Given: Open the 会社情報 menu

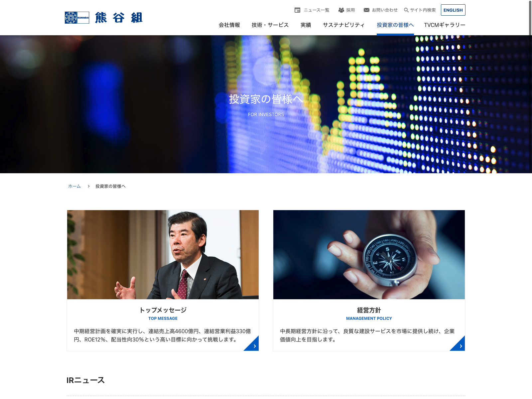Looking at the screenshot, I should (x=229, y=25).
